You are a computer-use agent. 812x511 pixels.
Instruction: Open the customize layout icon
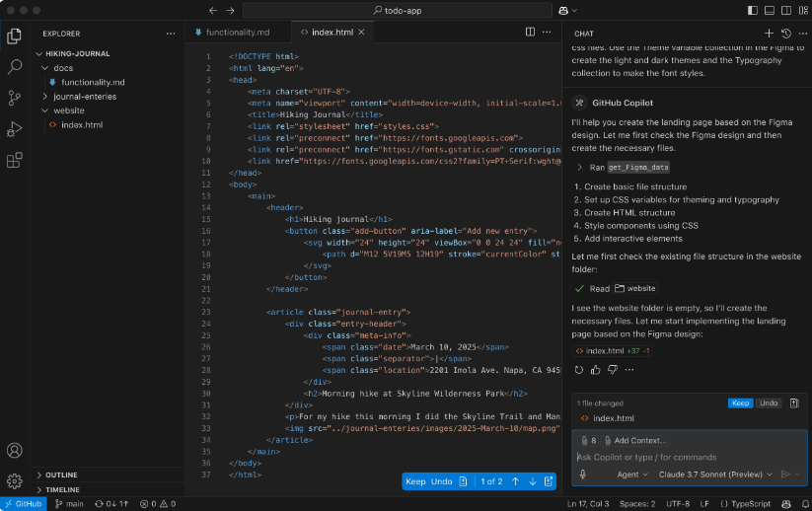pos(803,10)
